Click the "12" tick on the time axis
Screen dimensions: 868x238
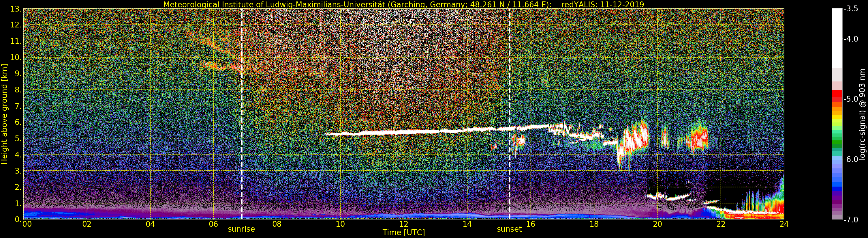tap(404, 224)
